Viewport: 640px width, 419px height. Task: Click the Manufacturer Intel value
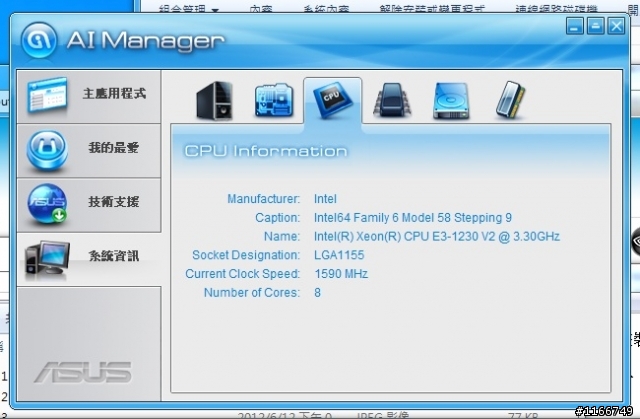click(325, 199)
